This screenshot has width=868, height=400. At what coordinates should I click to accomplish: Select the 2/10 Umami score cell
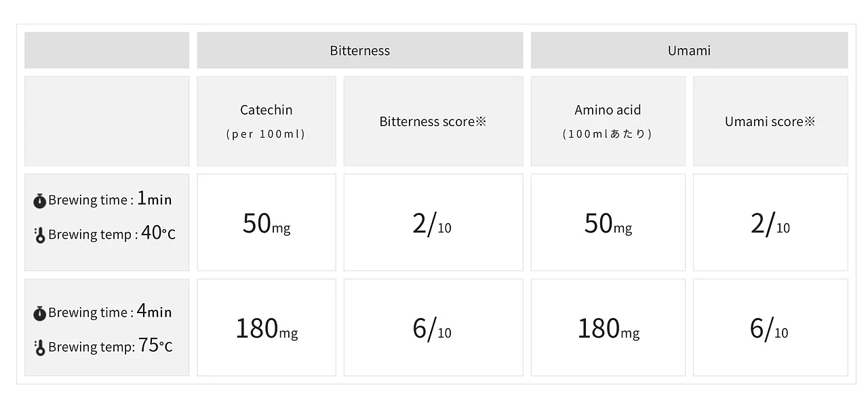[770, 222]
